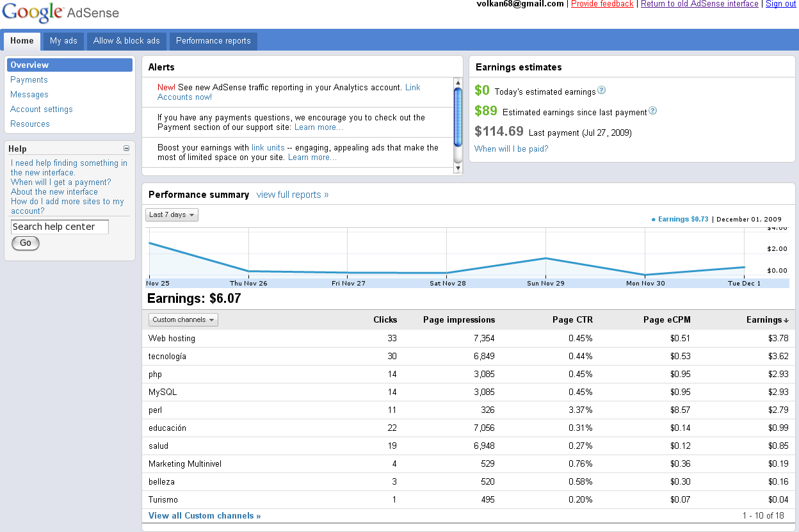This screenshot has height=532, width=799.
Task: Open the Last 7 days dropdown
Action: (x=172, y=215)
